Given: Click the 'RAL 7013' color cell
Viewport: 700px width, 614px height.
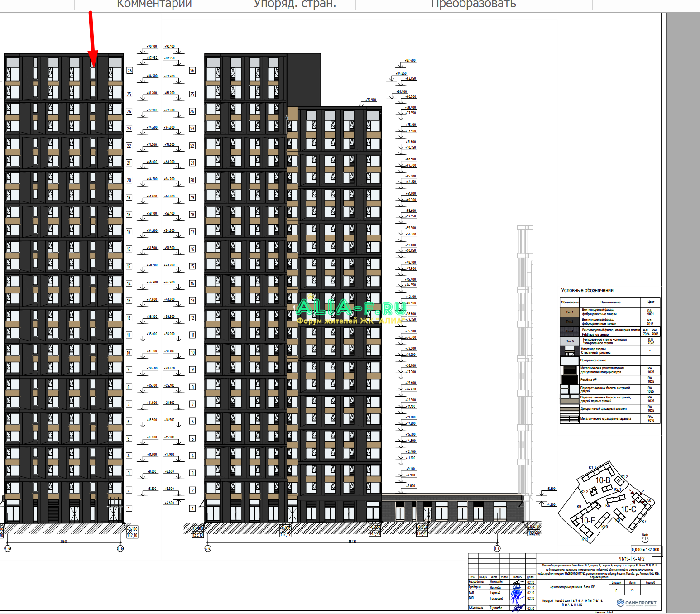Looking at the screenshot, I should tap(650, 322).
